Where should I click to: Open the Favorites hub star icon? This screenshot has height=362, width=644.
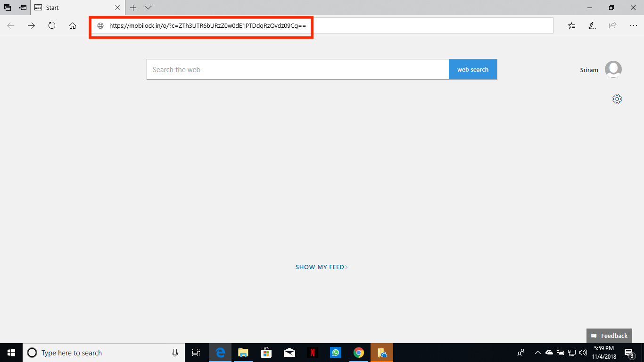[x=571, y=25]
